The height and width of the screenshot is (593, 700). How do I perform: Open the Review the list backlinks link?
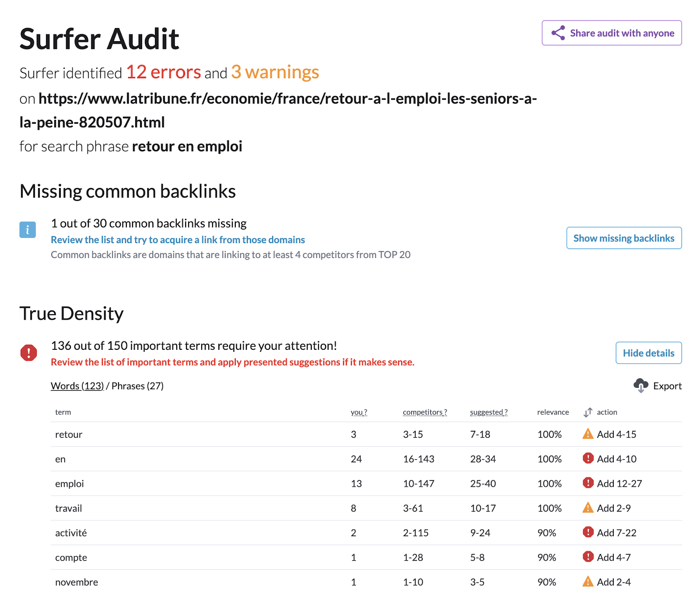tap(178, 240)
